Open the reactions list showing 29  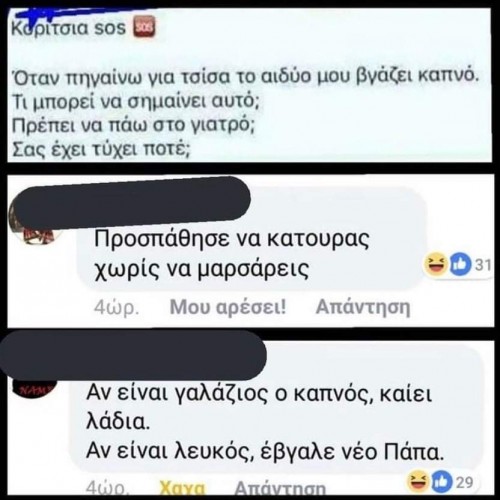pyautogui.click(x=441, y=482)
